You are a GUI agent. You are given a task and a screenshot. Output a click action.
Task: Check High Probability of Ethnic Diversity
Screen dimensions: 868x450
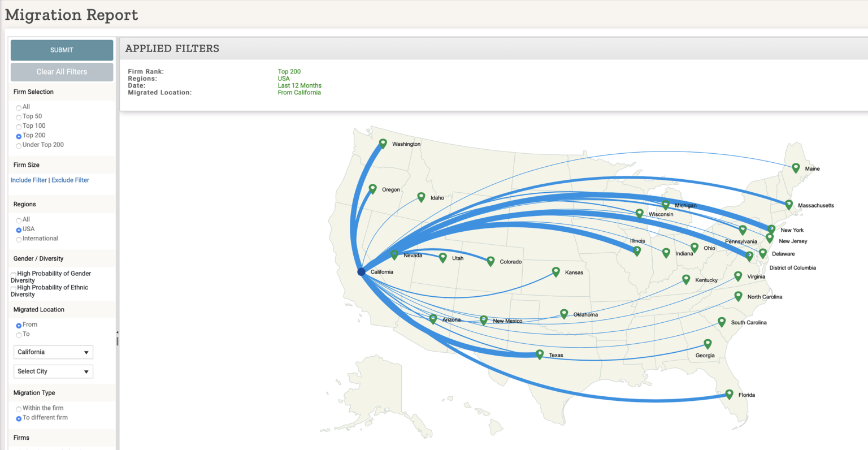point(13,288)
